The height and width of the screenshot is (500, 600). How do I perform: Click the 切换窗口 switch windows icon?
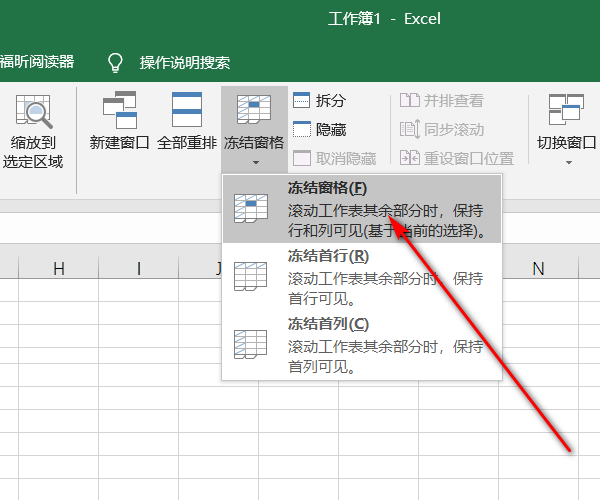(566, 109)
